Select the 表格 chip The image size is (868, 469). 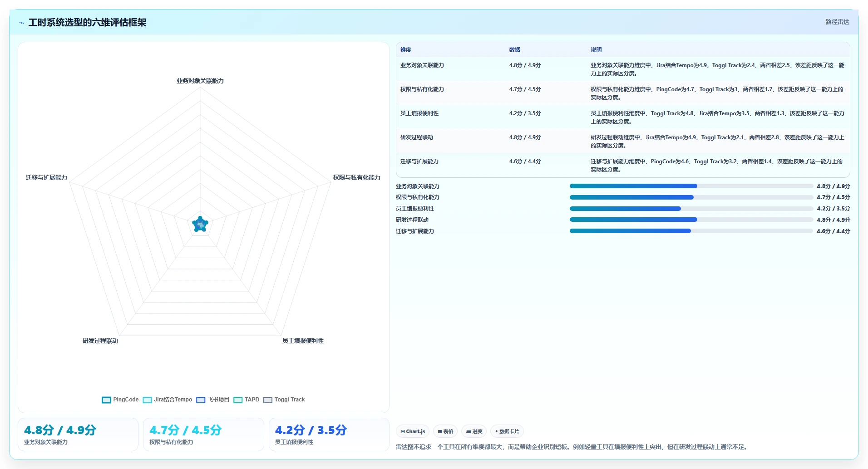click(x=445, y=431)
